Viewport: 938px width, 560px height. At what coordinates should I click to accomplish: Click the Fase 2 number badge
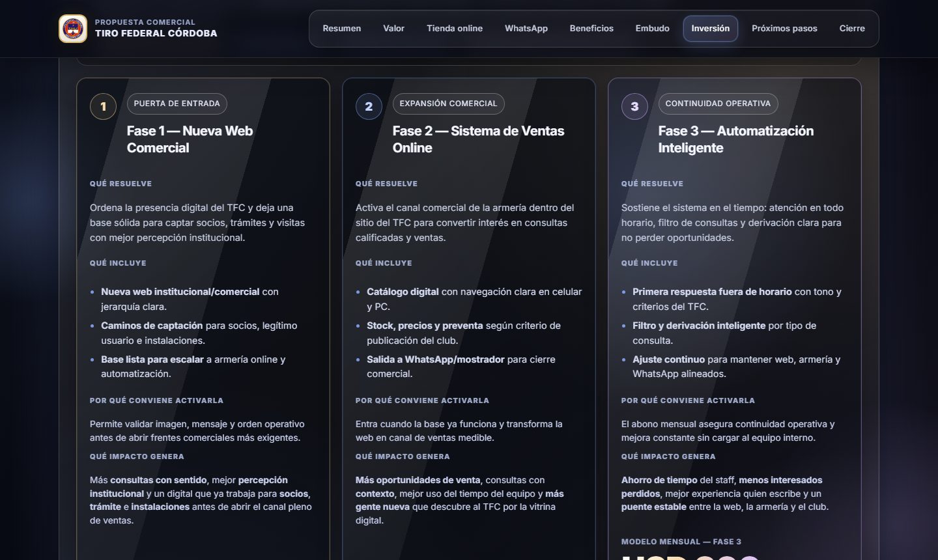pyautogui.click(x=369, y=107)
